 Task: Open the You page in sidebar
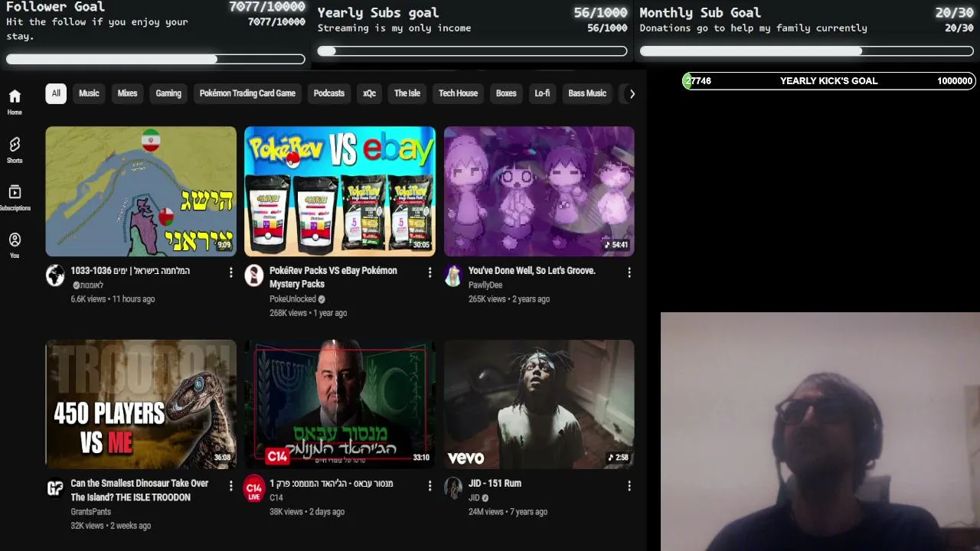15,245
